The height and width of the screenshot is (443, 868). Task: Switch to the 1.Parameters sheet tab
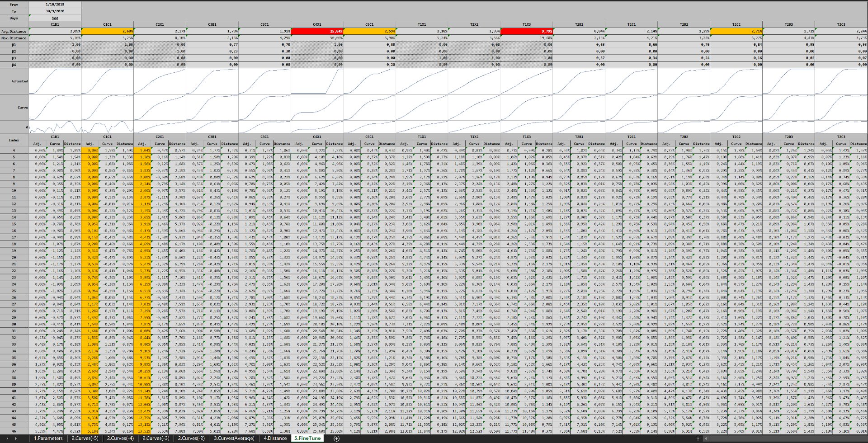[48, 438]
